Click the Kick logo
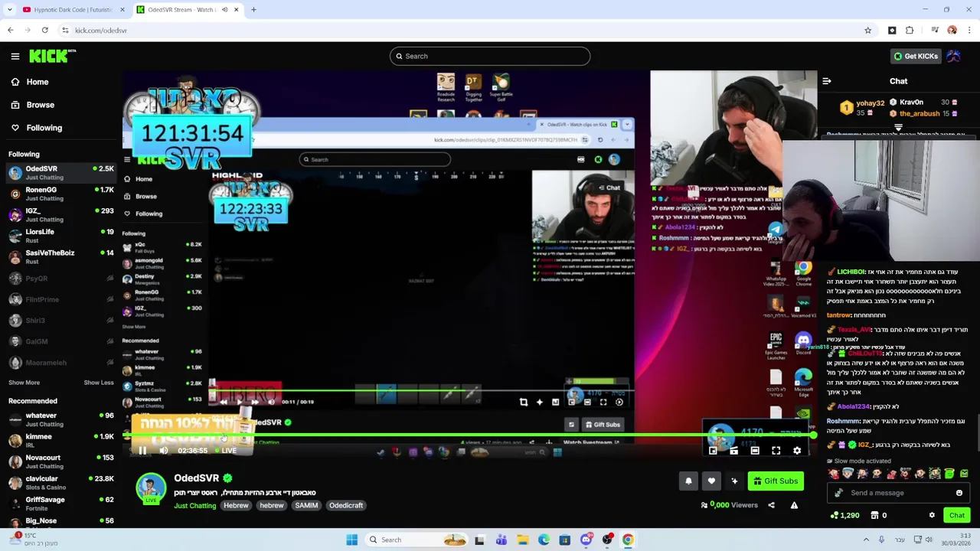 tap(52, 56)
